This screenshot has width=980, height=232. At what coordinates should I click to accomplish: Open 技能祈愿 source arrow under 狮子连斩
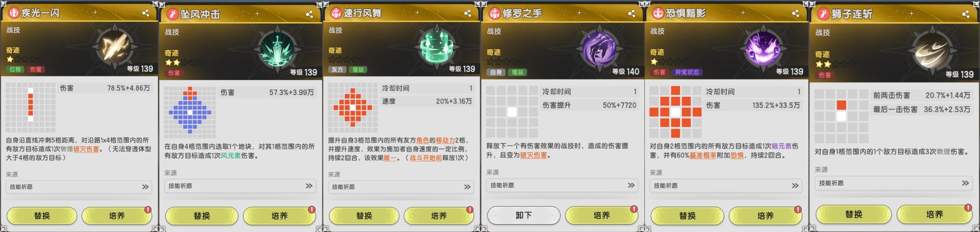click(965, 183)
